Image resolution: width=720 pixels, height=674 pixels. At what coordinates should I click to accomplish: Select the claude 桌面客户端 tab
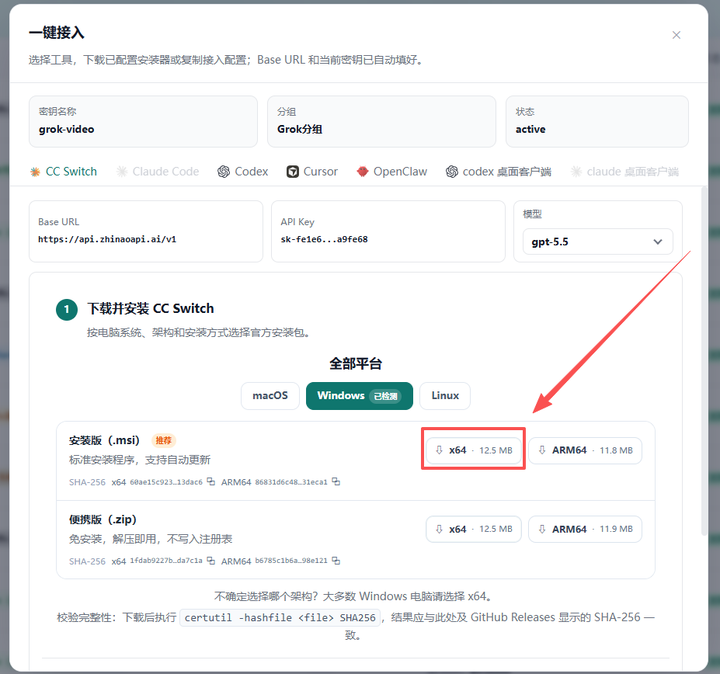(624, 172)
